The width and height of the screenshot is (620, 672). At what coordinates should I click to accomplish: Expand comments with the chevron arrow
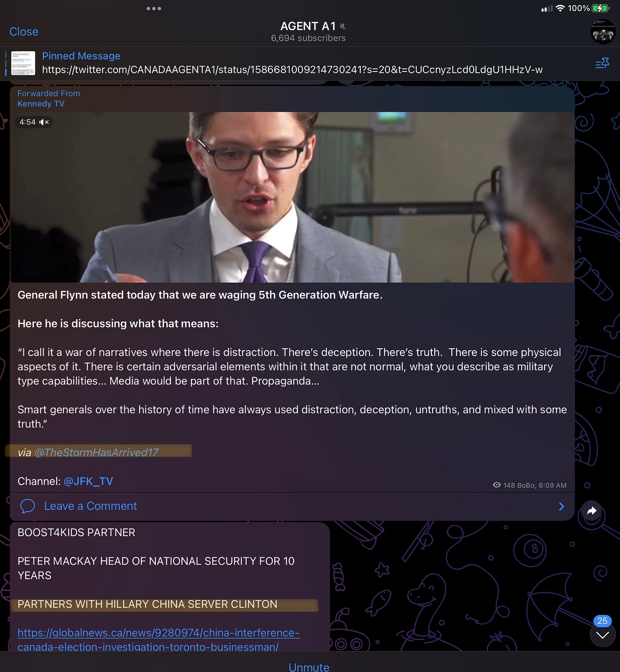click(x=561, y=506)
